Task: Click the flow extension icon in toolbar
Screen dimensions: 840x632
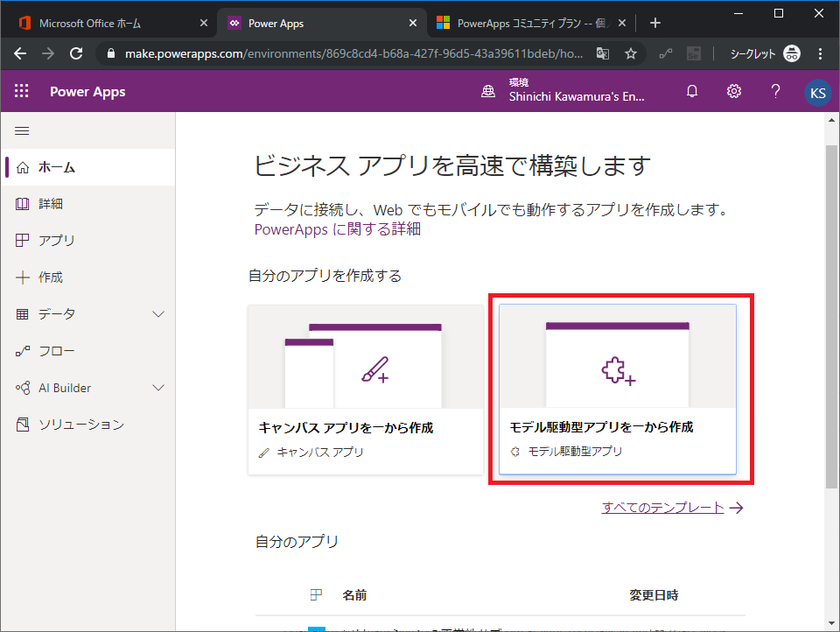Action: coord(666,53)
